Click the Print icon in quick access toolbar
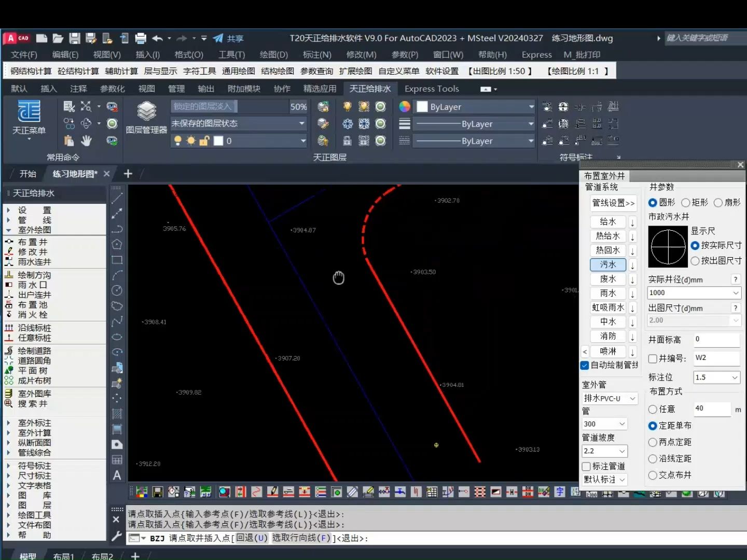747x560 pixels. coord(141,38)
